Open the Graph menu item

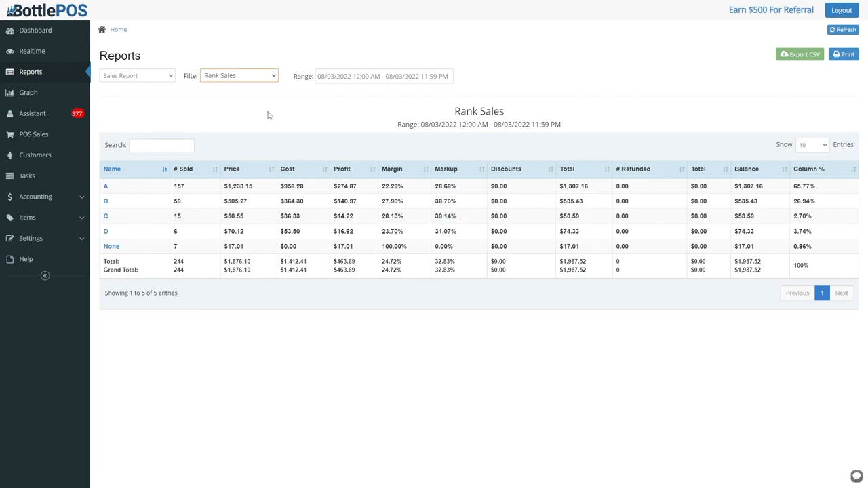coord(28,93)
